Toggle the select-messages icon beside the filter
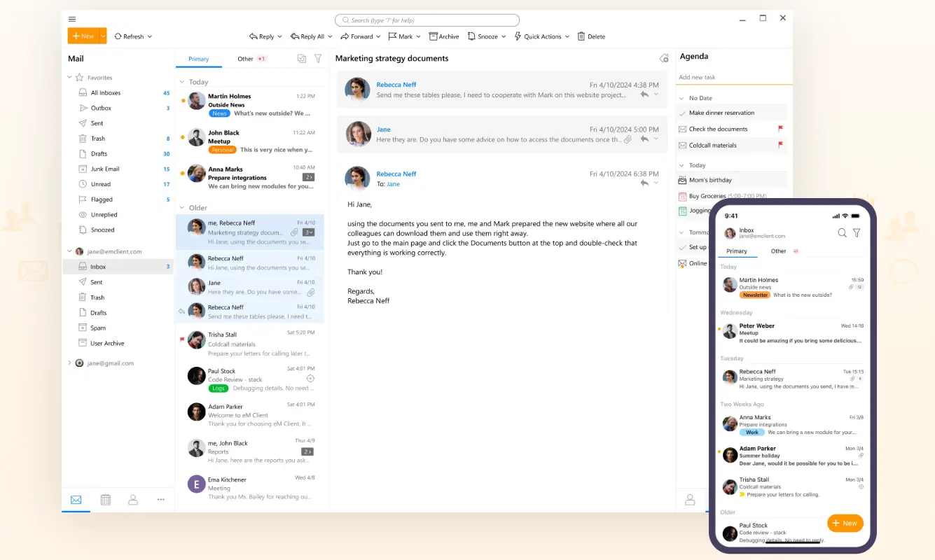The width and height of the screenshot is (935, 560). pyautogui.click(x=301, y=59)
